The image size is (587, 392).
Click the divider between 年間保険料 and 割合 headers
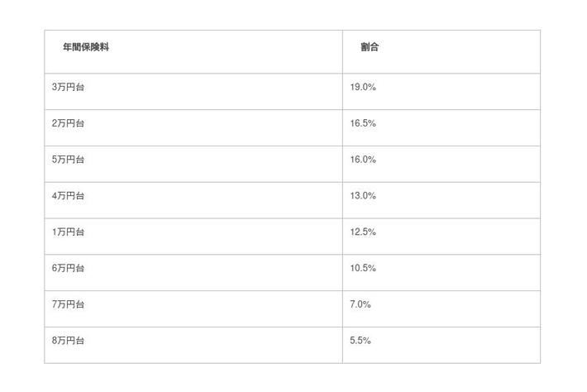click(x=342, y=51)
